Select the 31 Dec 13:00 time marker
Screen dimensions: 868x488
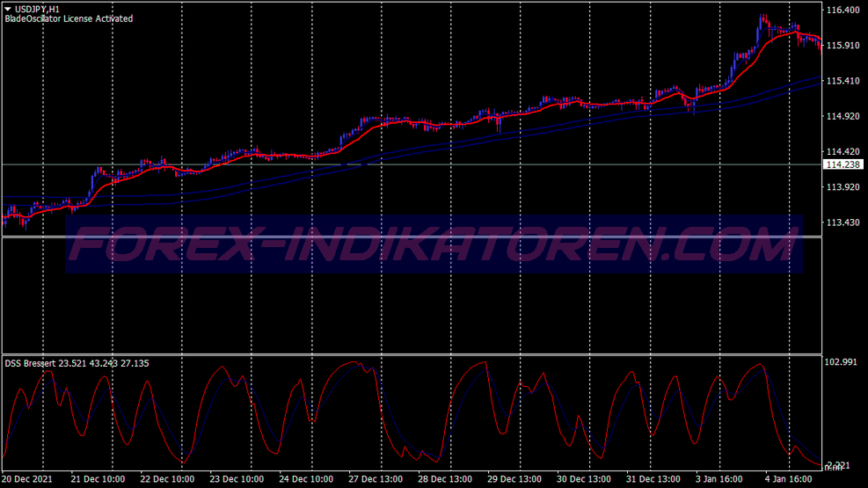[653, 479]
